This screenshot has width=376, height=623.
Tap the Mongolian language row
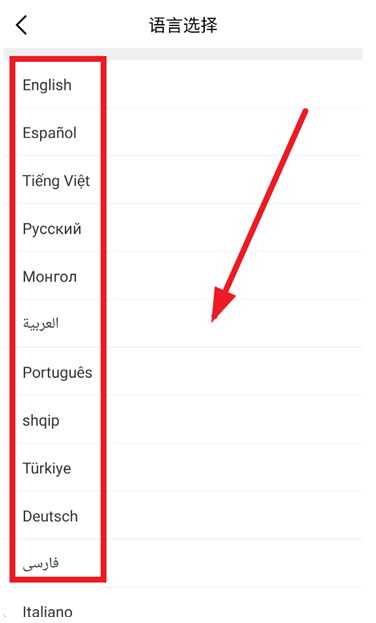(x=183, y=276)
